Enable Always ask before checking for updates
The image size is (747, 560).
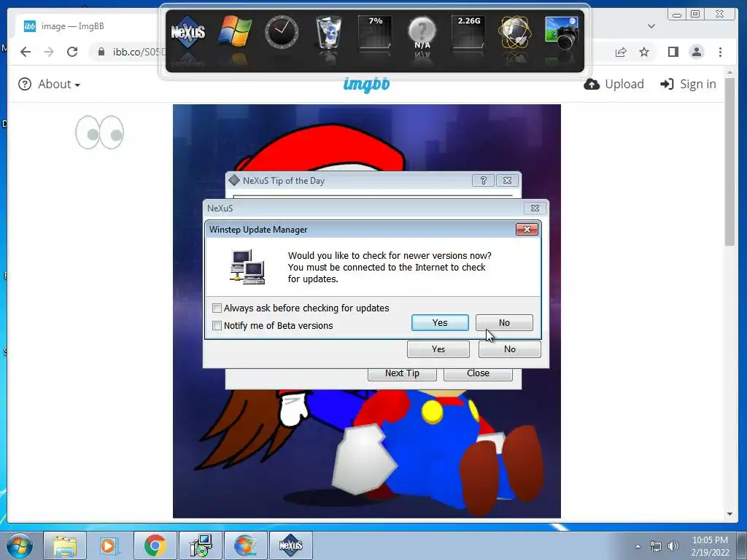[217, 308]
